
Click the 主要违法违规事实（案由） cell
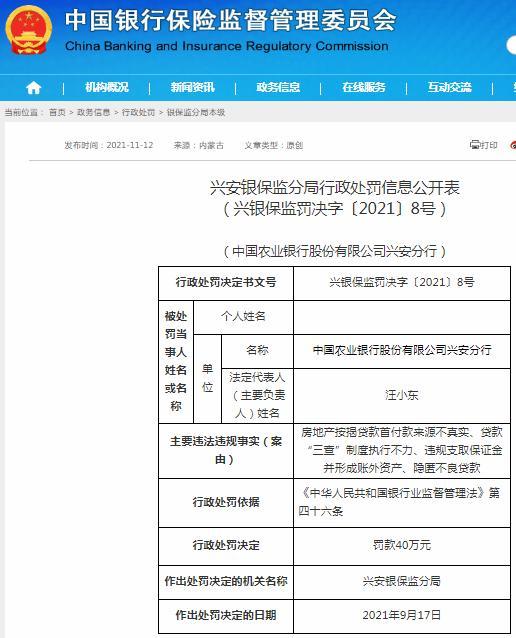point(226,450)
